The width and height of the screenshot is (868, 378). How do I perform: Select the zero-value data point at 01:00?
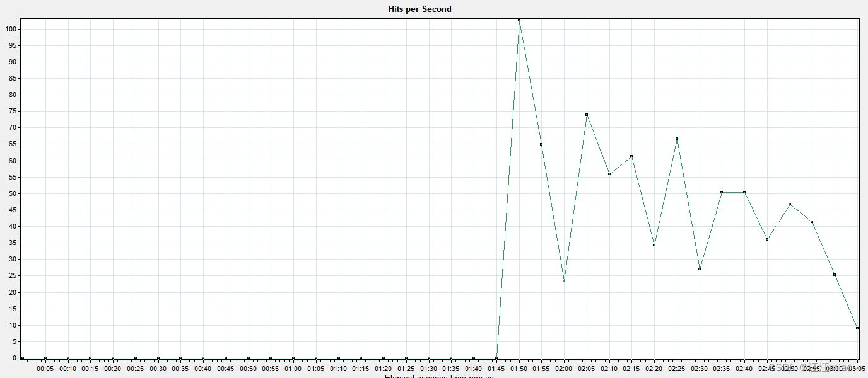coord(293,358)
